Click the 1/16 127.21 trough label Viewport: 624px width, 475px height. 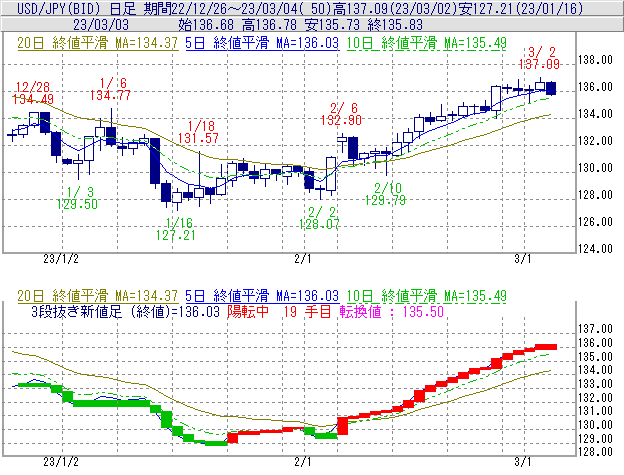pyautogui.click(x=176, y=229)
